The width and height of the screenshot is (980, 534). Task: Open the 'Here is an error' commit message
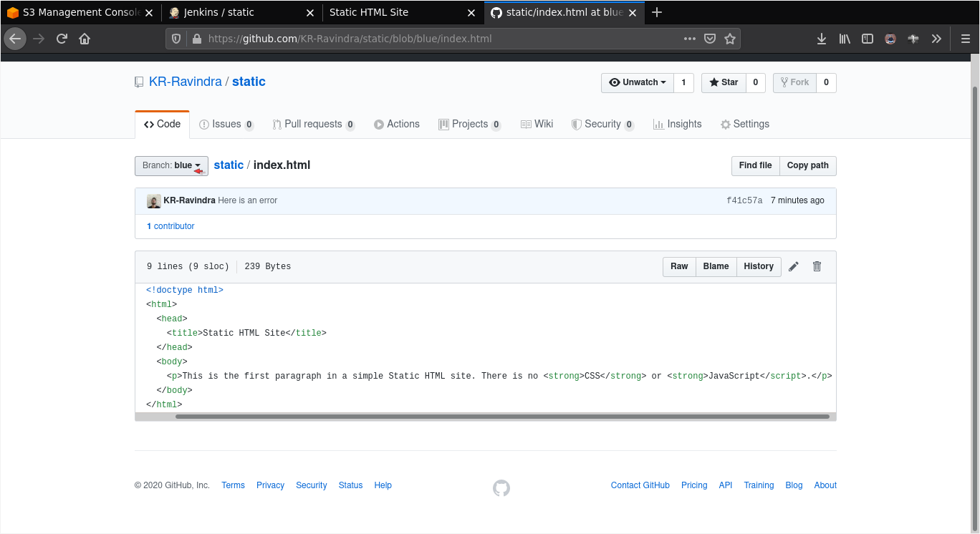coord(247,200)
